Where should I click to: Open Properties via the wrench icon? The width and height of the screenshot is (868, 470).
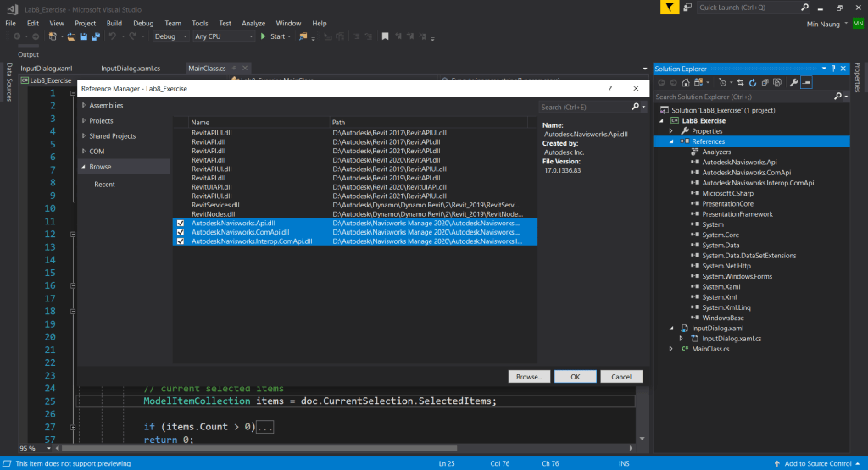pos(793,83)
